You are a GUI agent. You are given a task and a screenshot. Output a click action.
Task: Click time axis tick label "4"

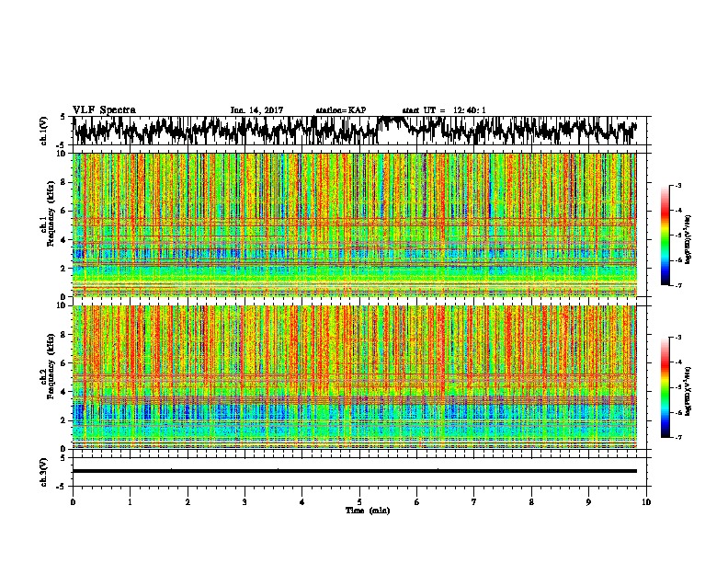pyautogui.click(x=302, y=502)
